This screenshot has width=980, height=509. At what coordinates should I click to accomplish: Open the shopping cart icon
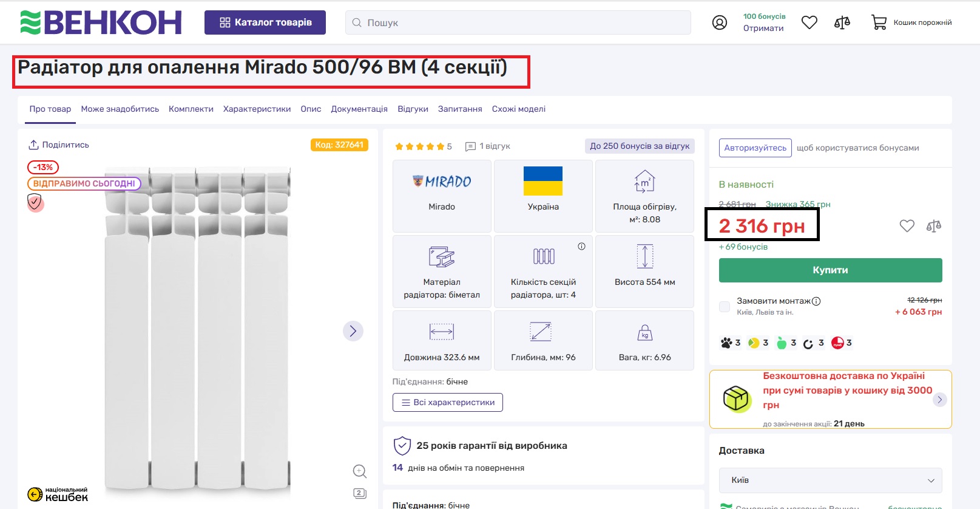(x=879, y=22)
